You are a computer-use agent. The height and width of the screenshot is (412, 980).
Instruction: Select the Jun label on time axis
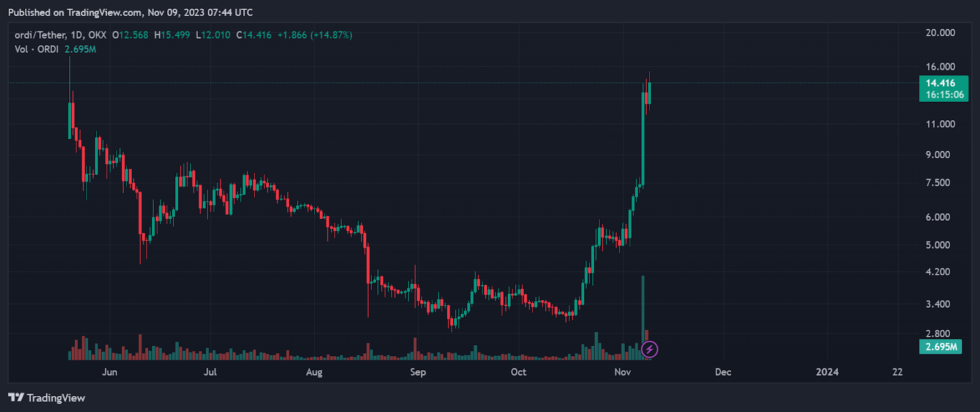pyautogui.click(x=110, y=372)
